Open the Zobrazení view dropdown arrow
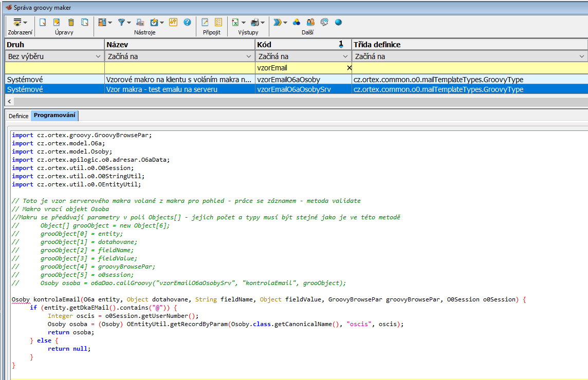Viewport: 588px width, 380px height. (25, 23)
